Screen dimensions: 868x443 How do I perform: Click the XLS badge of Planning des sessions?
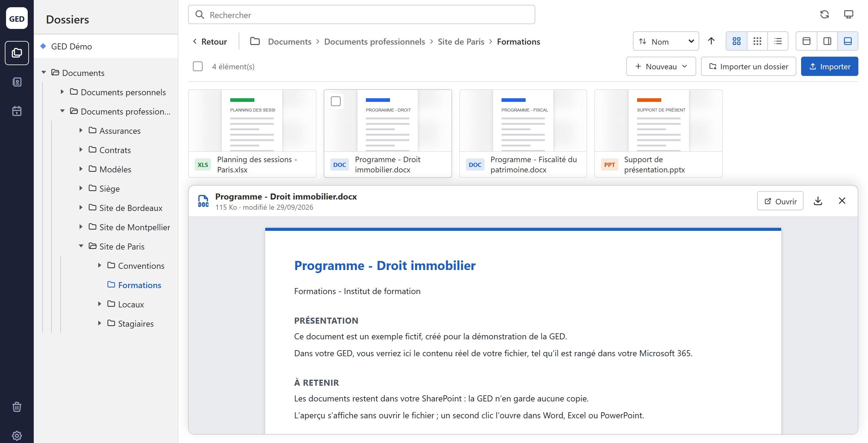click(x=203, y=165)
